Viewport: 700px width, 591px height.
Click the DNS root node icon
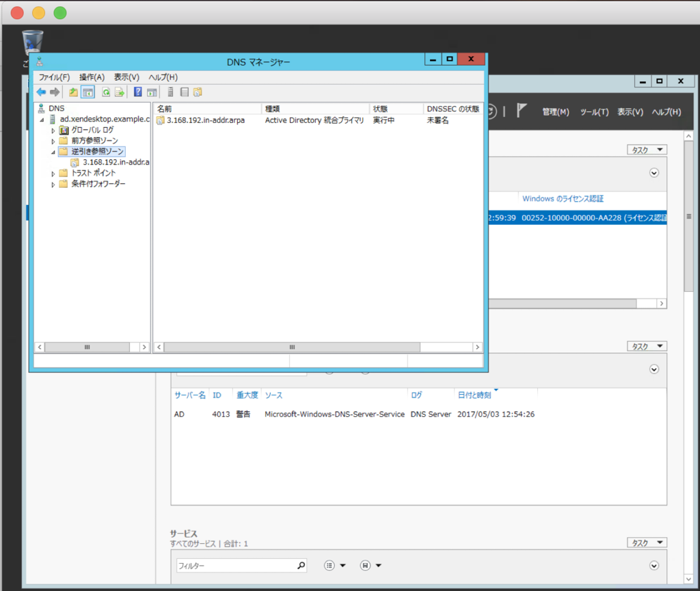(x=41, y=109)
